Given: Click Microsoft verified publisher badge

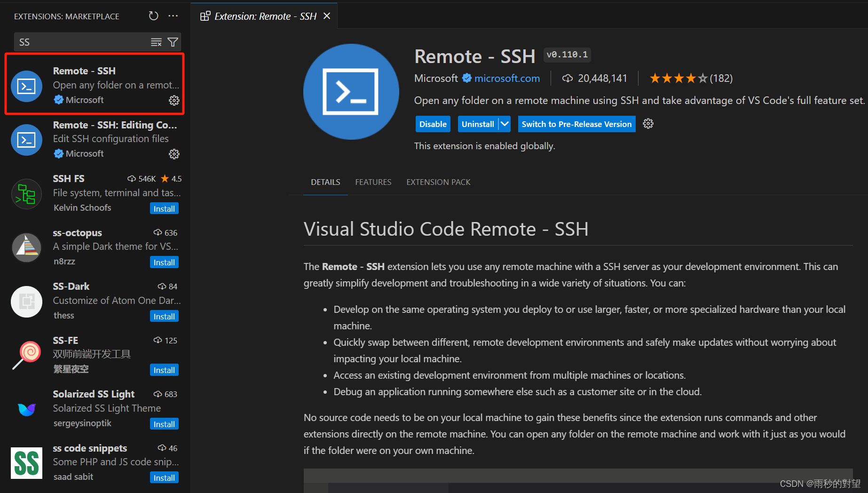Looking at the screenshot, I should [x=466, y=78].
